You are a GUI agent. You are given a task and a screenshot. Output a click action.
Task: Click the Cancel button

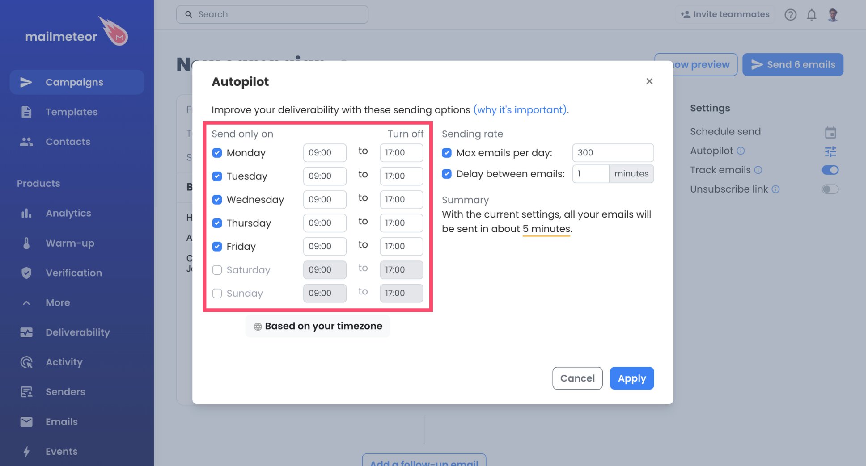(577, 378)
